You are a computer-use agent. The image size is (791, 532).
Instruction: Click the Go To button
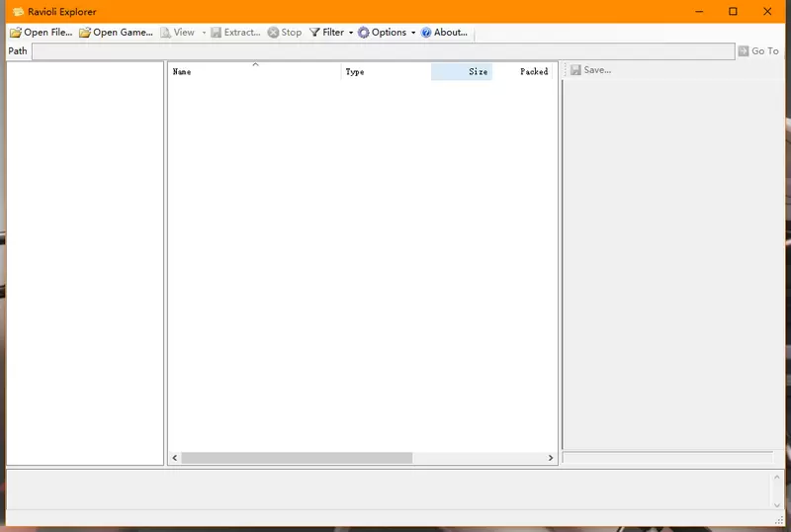coord(758,51)
